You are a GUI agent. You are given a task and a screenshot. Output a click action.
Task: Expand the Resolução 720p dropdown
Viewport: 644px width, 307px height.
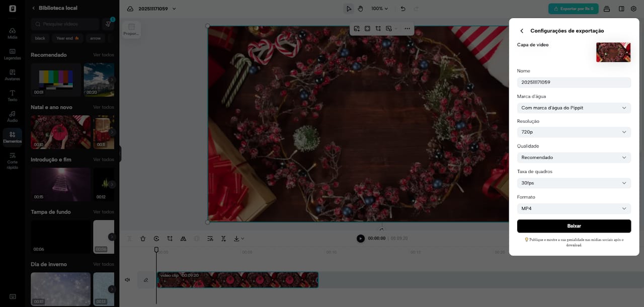coord(574,132)
